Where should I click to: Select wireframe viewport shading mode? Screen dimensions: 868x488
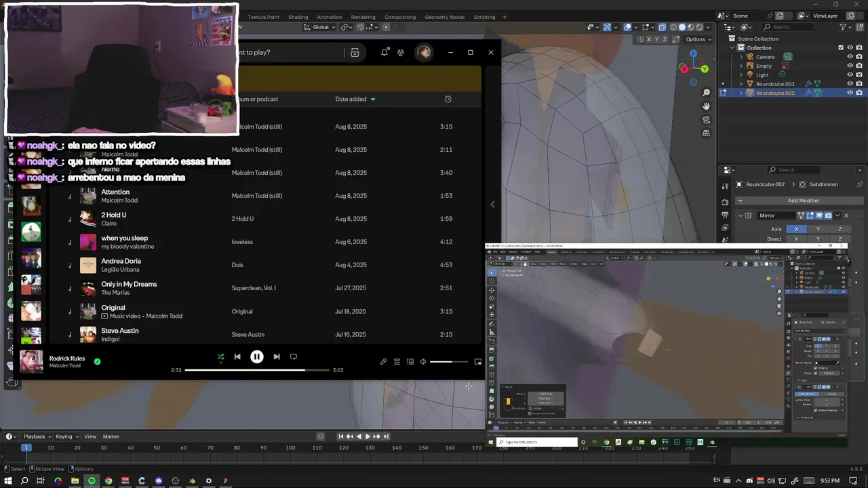tap(673, 27)
